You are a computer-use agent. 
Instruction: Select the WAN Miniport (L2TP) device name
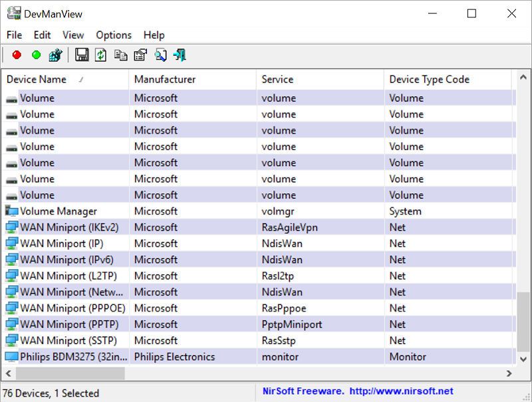point(68,276)
